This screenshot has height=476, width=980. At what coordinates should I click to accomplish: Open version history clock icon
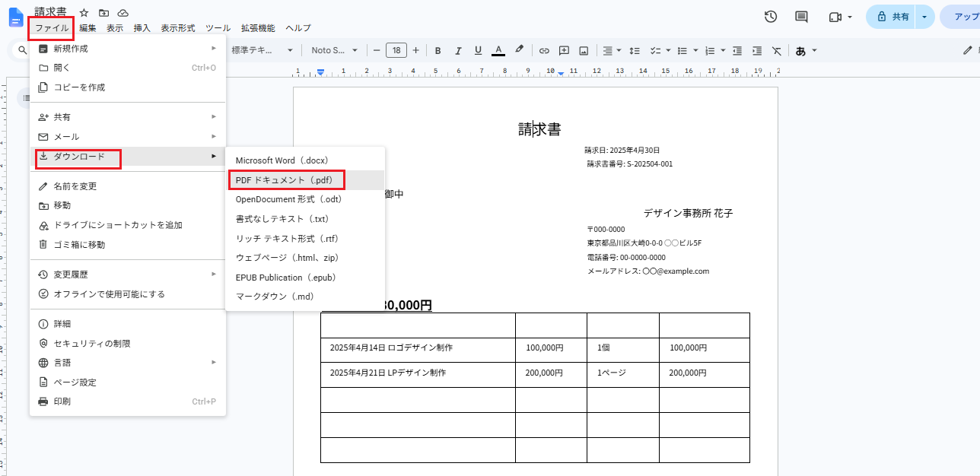[x=771, y=17]
